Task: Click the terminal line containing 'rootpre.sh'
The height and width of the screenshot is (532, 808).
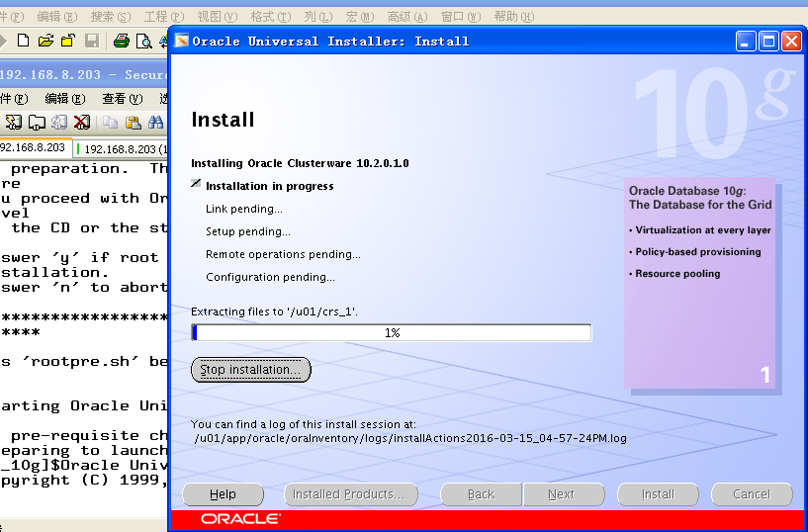Action: [x=84, y=362]
